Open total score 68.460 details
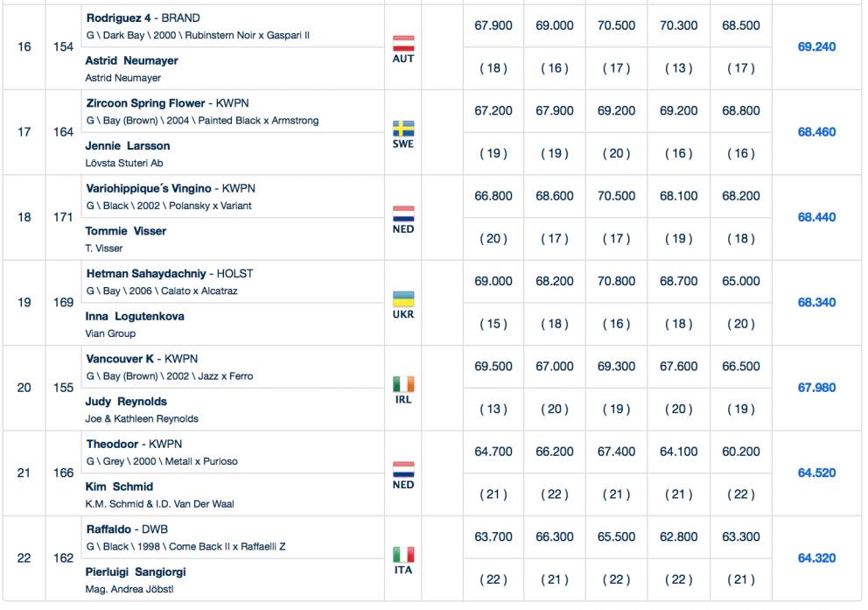 [x=816, y=132]
